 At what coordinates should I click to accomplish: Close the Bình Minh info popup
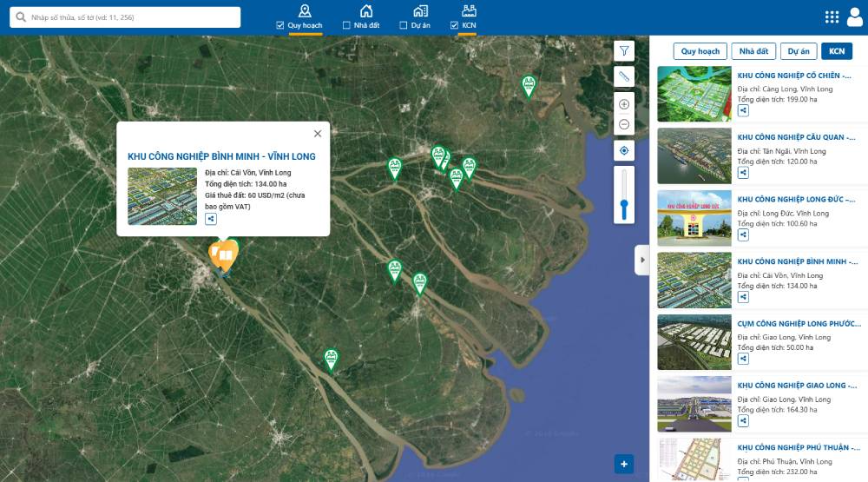click(x=318, y=134)
